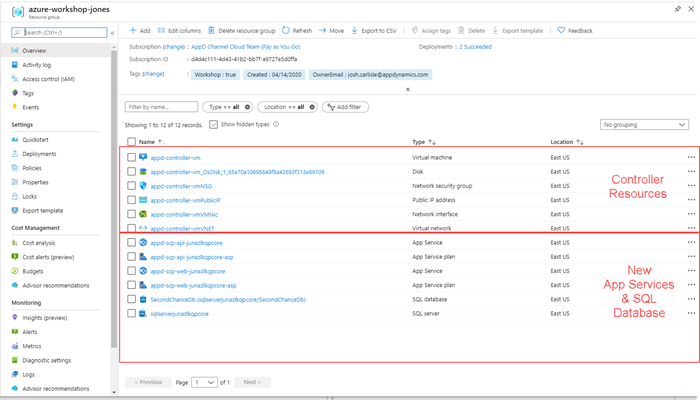Screen dimensions: 700x400
Task: Open Deployments in sidebar
Action: 39,154
